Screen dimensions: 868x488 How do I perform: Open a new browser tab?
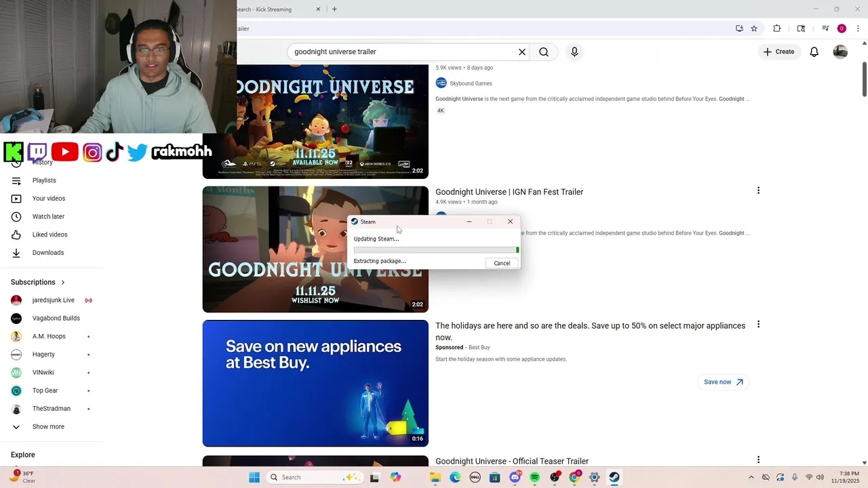click(334, 9)
